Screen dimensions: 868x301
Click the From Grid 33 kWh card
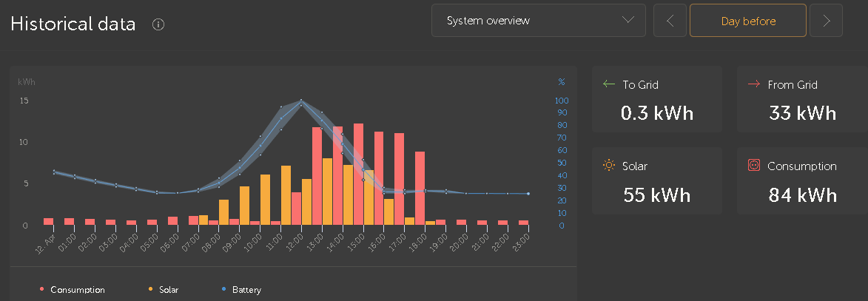(802, 99)
